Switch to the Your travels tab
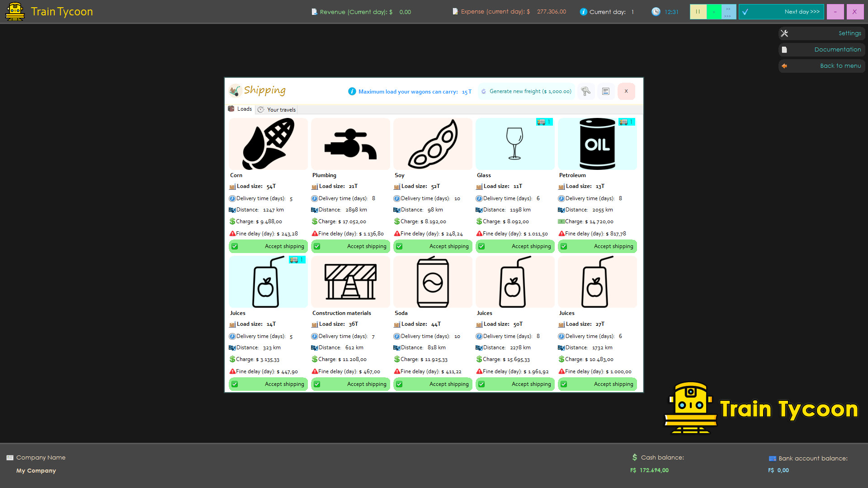 pos(276,109)
